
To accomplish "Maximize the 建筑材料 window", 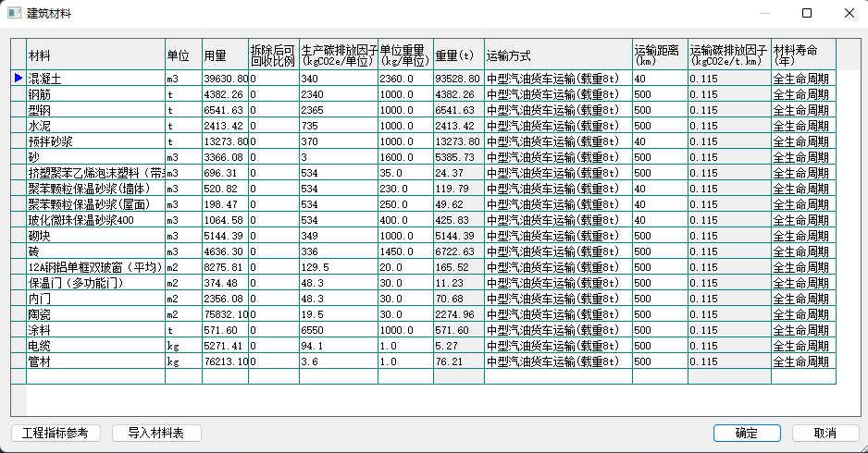I will [x=807, y=13].
